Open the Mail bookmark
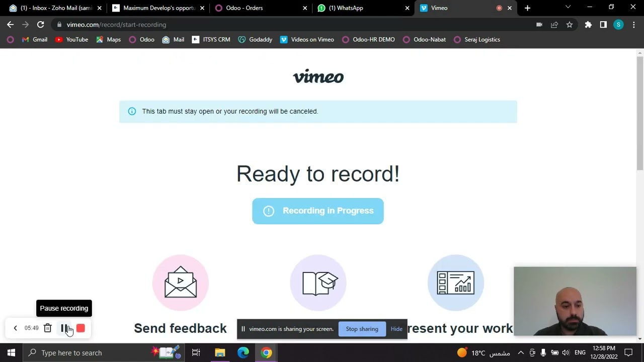The height and width of the screenshot is (362, 644). (173, 39)
